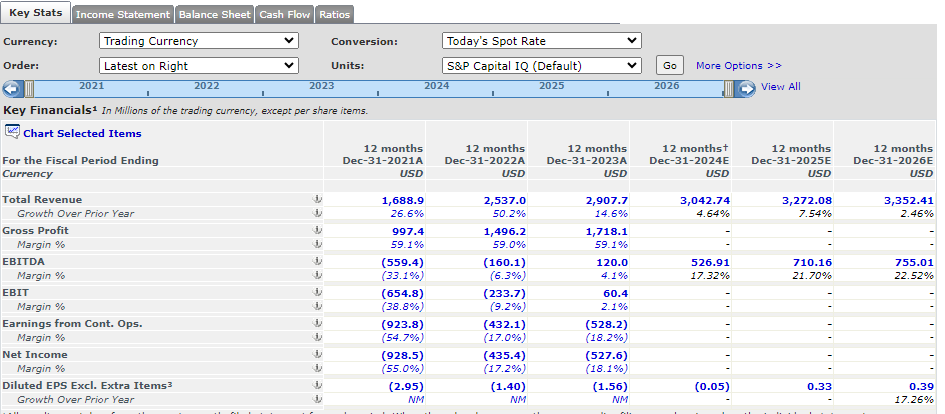The width and height of the screenshot is (945, 414).
Task: Switch to the Income Statement tab
Action: tap(123, 15)
